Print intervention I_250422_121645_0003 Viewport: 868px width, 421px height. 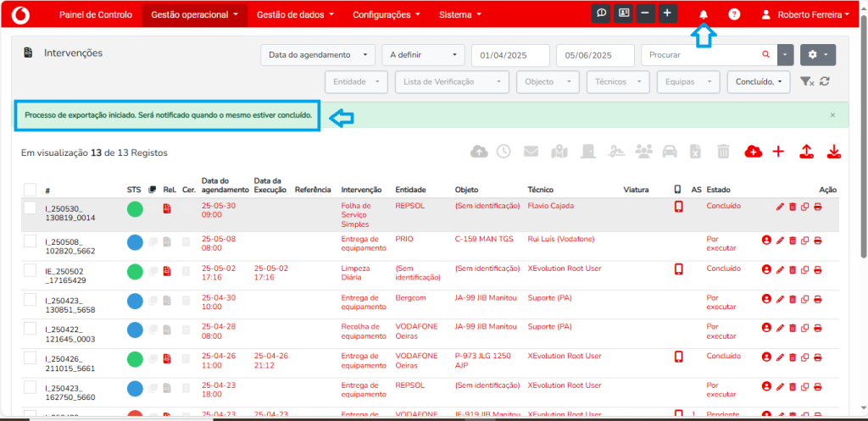pyautogui.click(x=818, y=328)
